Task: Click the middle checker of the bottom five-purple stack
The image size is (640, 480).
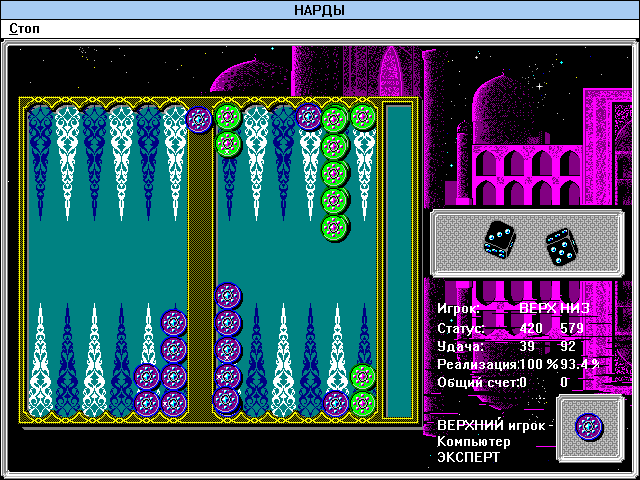Action: (x=228, y=349)
